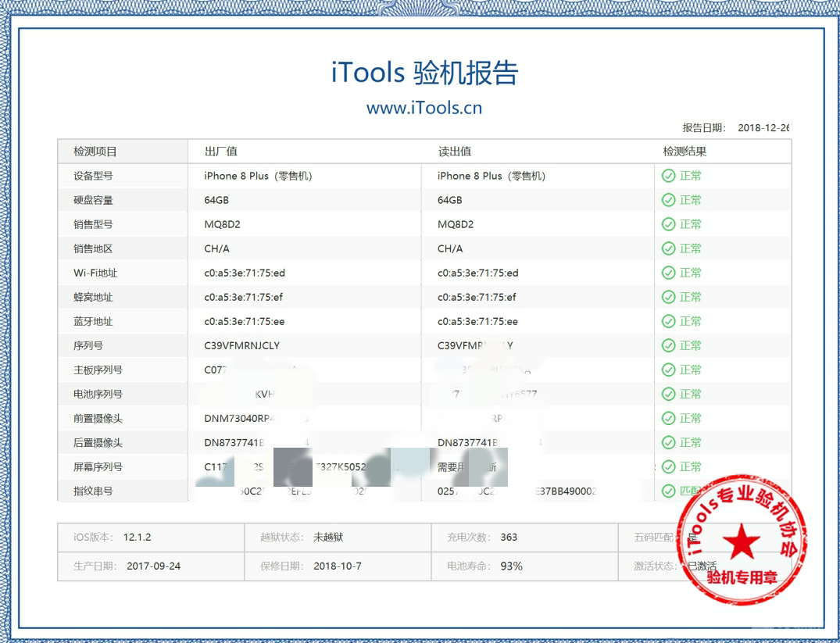The width and height of the screenshot is (840, 643).
Task: Click the iTools 验机报告 title
Action: [x=424, y=73]
